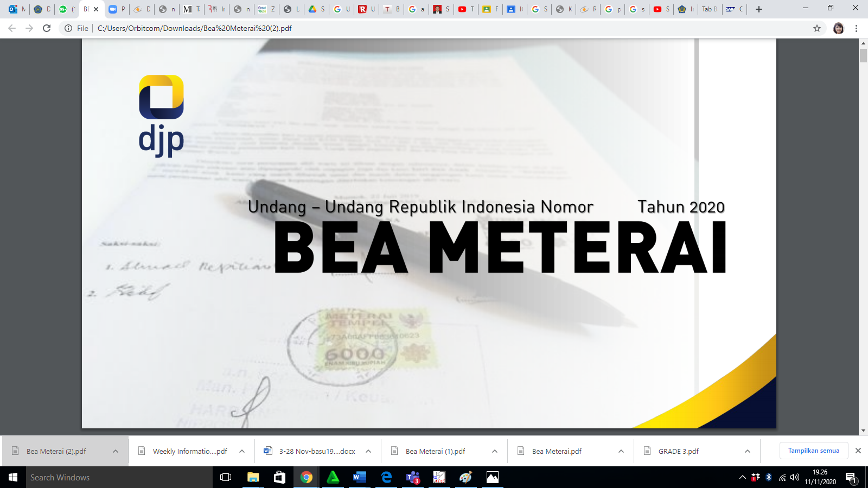The image size is (868, 488).
Task: Switch to the WhatsApp 99+ tab
Action: pyautogui.click(x=66, y=9)
